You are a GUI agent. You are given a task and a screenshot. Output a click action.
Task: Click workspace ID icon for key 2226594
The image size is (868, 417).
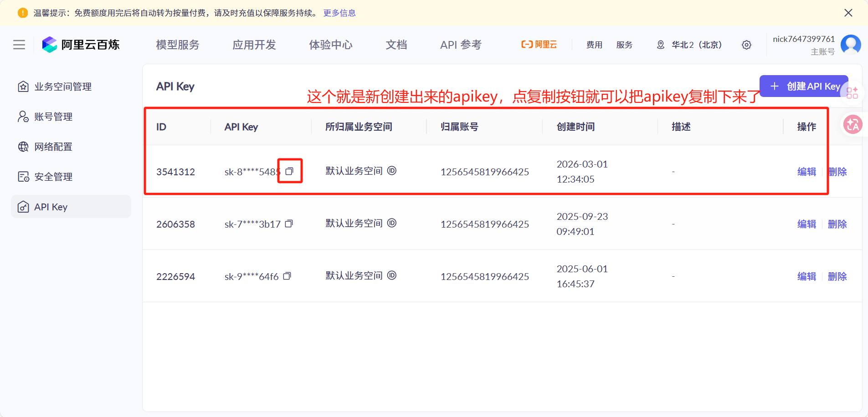[392, 275]
